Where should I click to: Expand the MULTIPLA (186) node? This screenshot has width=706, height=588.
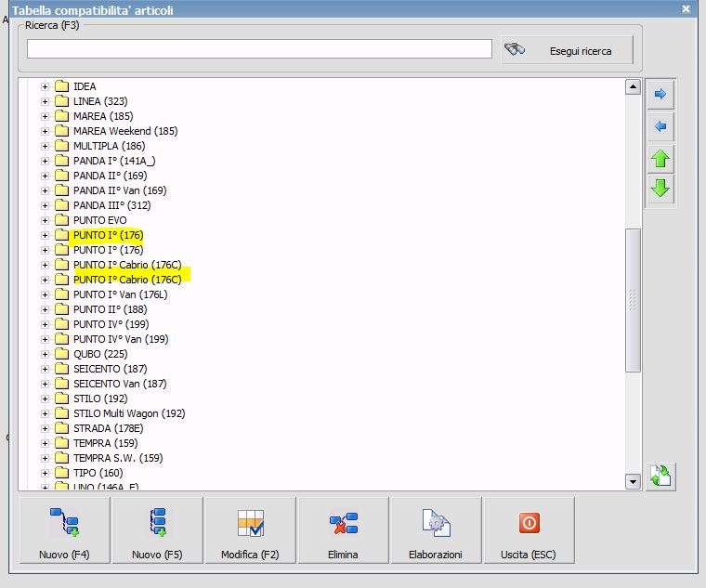(x=45, y=146)
